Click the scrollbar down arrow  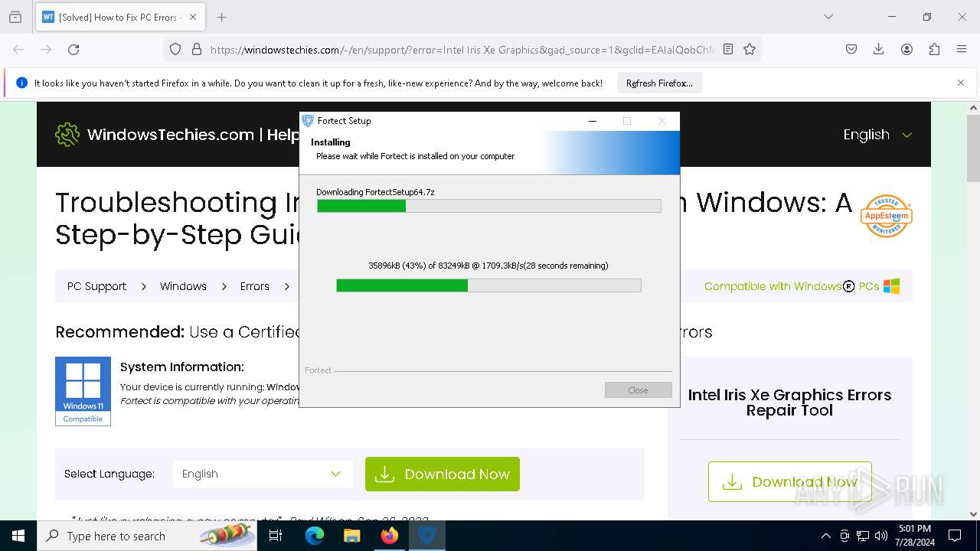973,514
